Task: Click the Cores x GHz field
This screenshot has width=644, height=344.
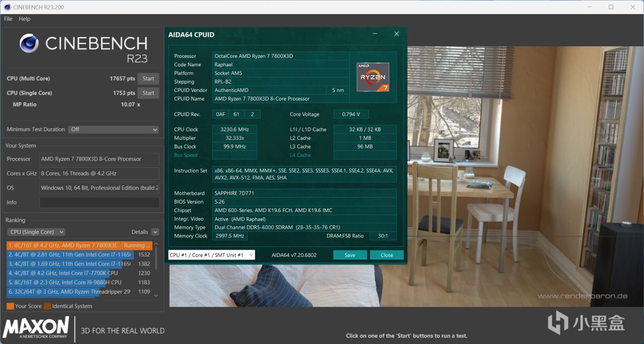Action: click(99, 174)
